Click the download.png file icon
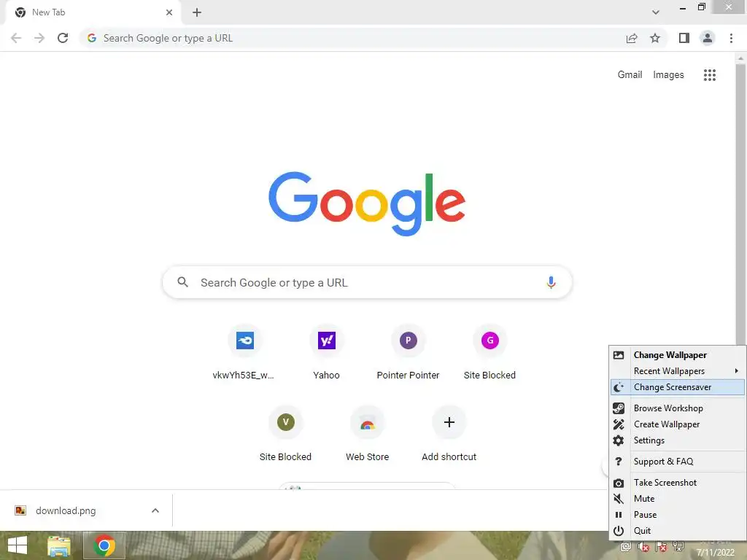This screenshot has width=747, height=560. (x=20, y=510)
